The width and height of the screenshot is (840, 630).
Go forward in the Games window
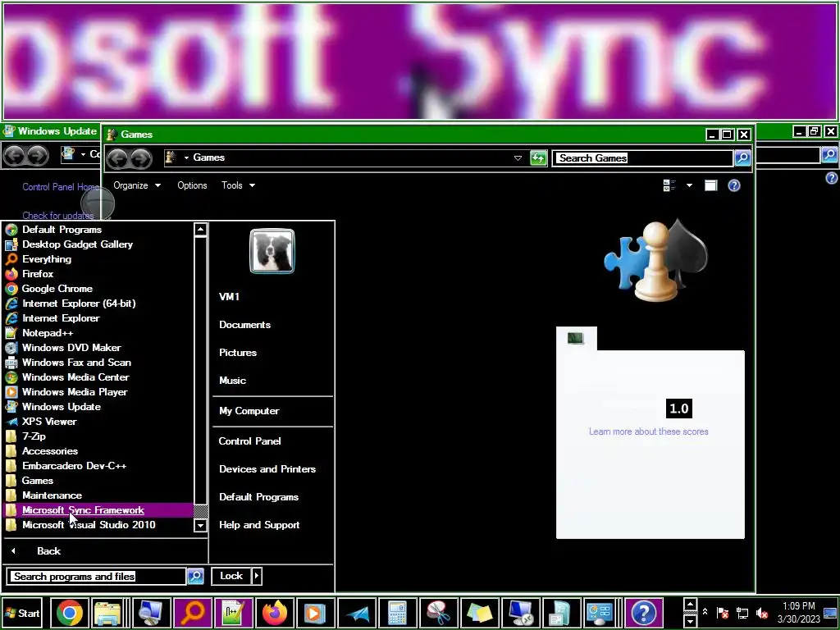tap(141, 158)
